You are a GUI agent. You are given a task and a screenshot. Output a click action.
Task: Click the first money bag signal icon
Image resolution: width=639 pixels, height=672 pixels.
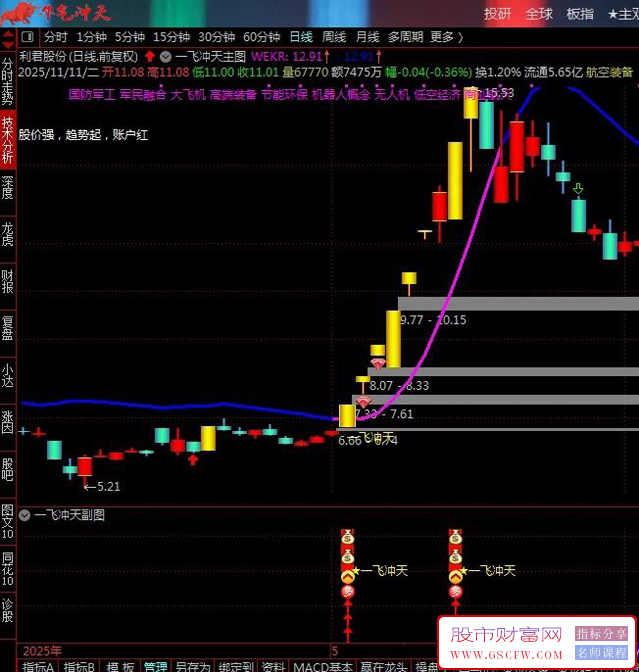click(348, 537)
